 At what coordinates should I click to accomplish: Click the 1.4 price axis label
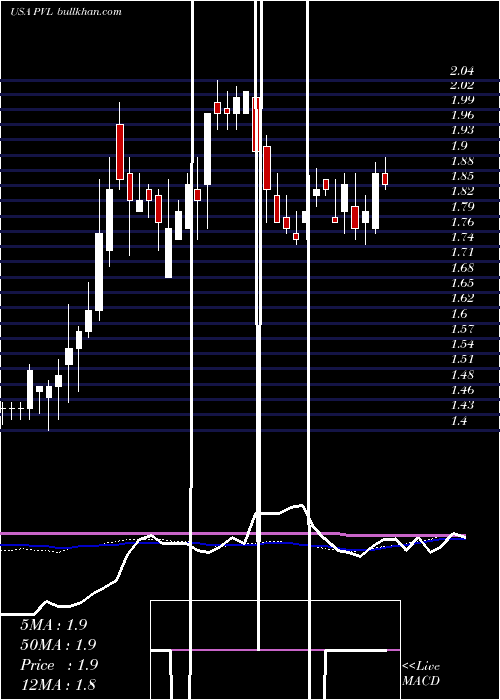(x=459, y=421)
